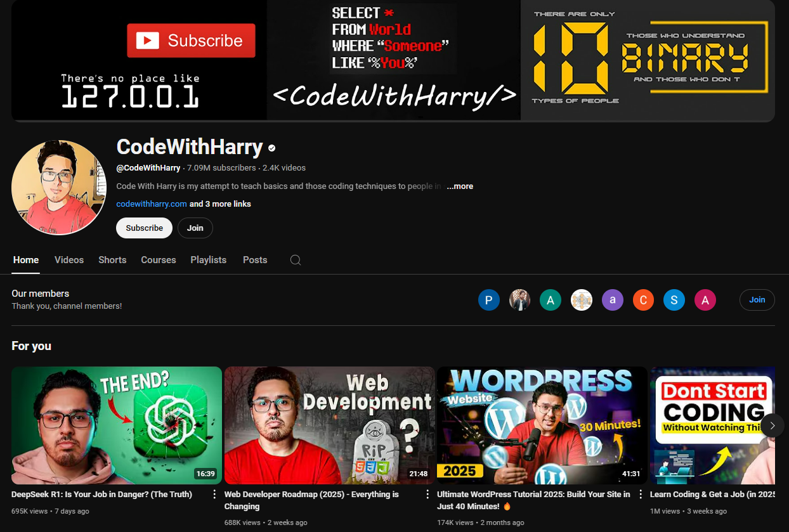Click the 41:31 duration badge
The image size is (789, 532).
pyautogui.click(x=631, y=474)
